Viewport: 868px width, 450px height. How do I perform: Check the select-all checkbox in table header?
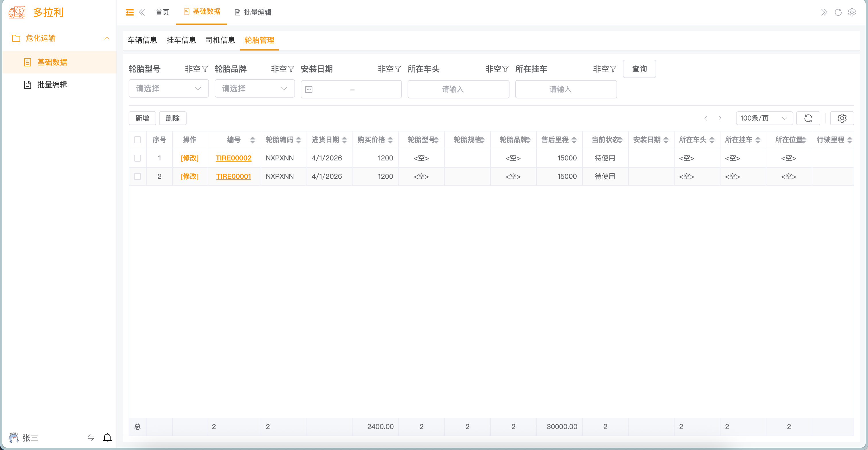(x=137, y=139)
